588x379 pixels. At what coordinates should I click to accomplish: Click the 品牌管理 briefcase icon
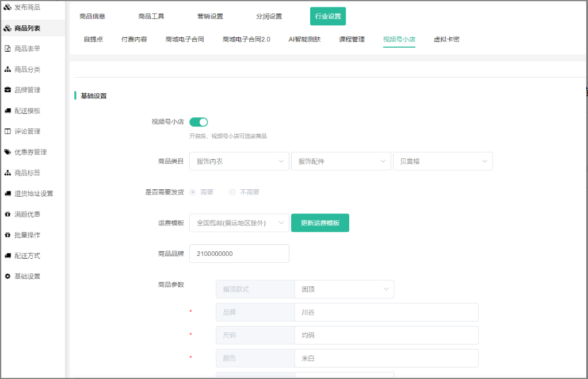coord(7,90)
